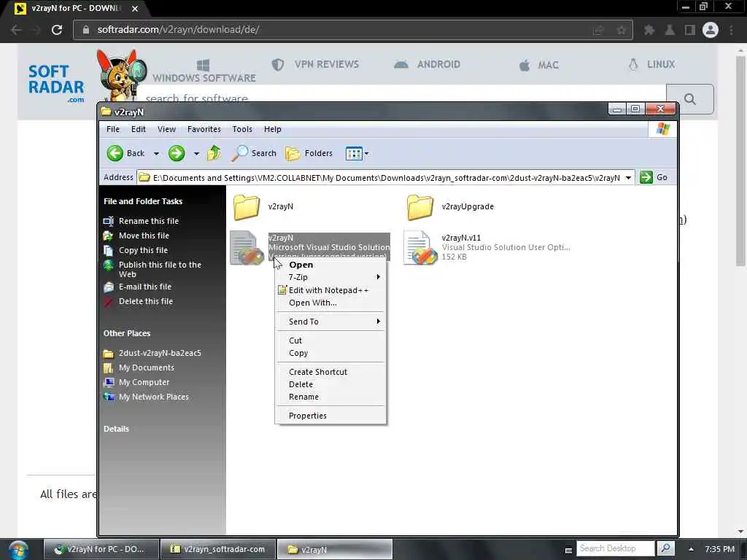747x560 pixels.
Task: Choose Cut in context menu
Action: click(x=330, y=341)
